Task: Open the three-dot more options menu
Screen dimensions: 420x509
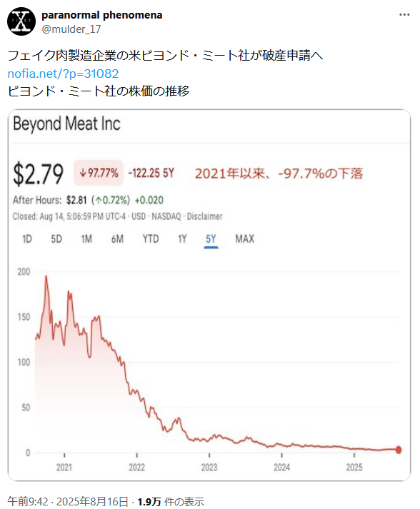Action: 404,14
